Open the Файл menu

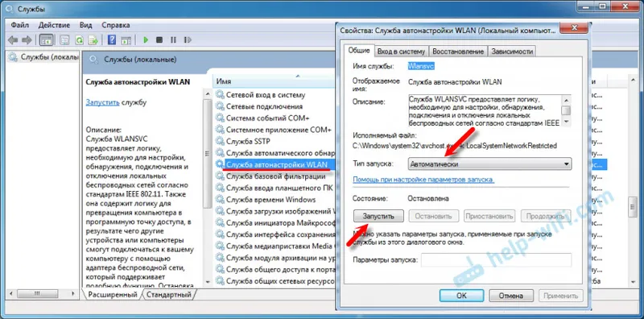click(x=19, y=25)
